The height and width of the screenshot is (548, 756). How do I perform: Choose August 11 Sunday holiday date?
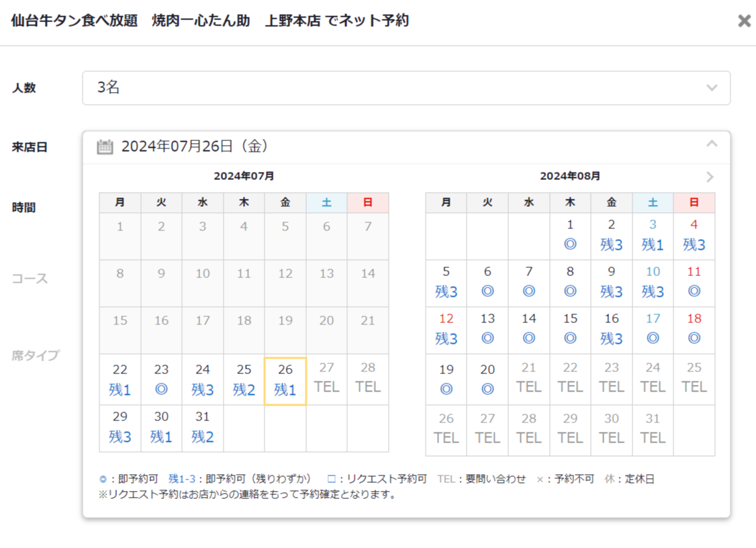(694, 282)
